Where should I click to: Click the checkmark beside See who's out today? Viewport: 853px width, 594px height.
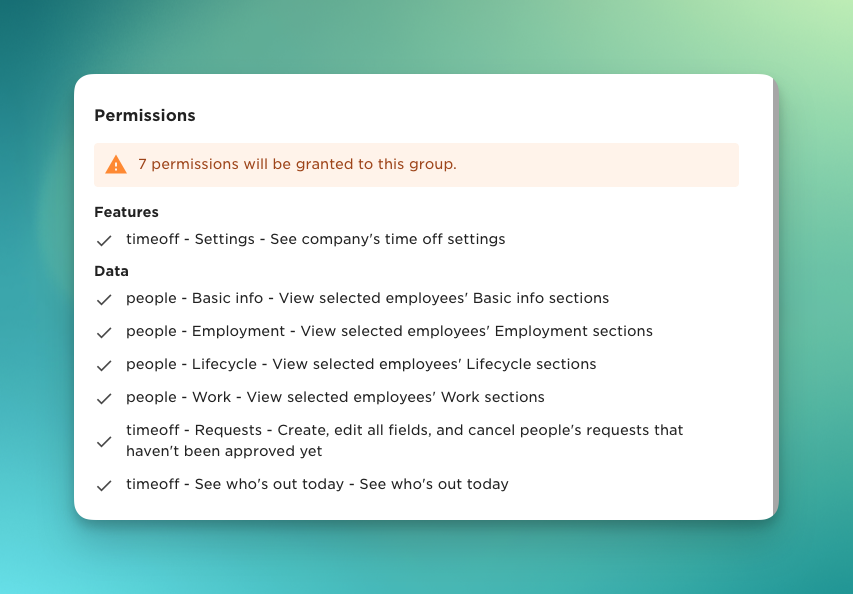click(103, 486)
